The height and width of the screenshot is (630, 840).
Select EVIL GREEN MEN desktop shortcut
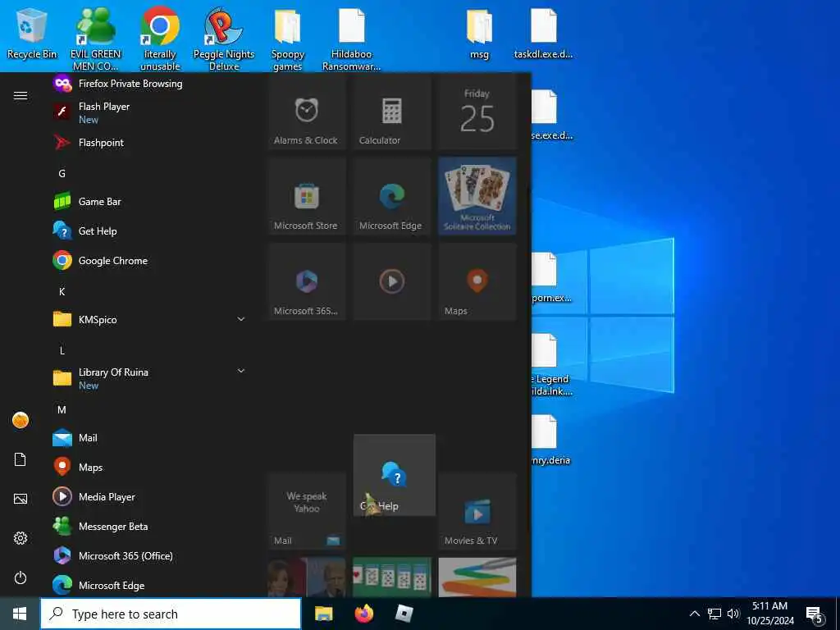pos(95,39)
